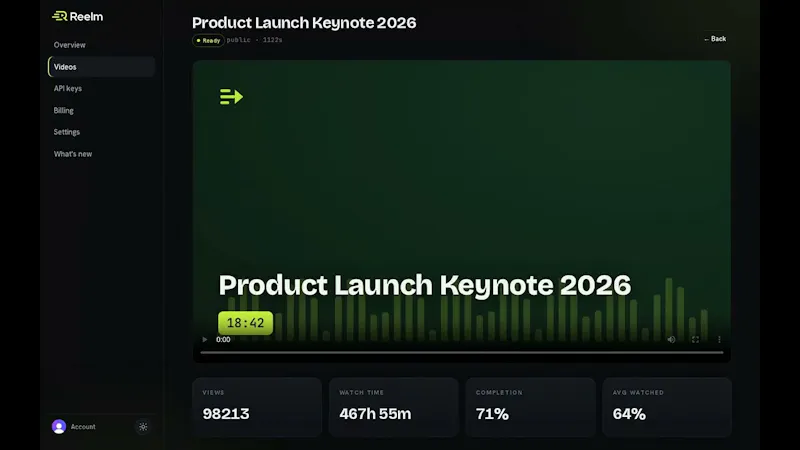Seek on the video progress bar

pyautogui.click(x=462, y=352)
